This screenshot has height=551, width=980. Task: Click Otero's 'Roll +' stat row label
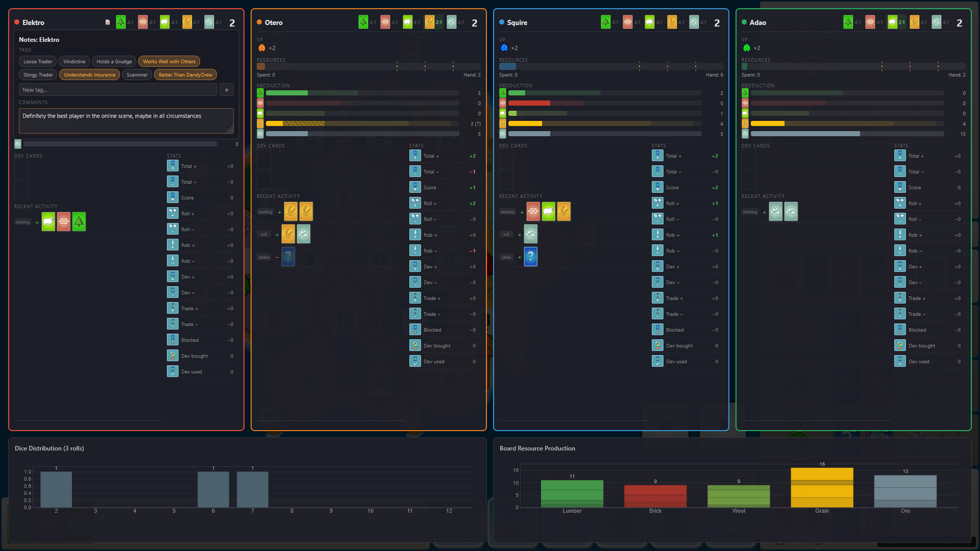click(x=430, y=204)
